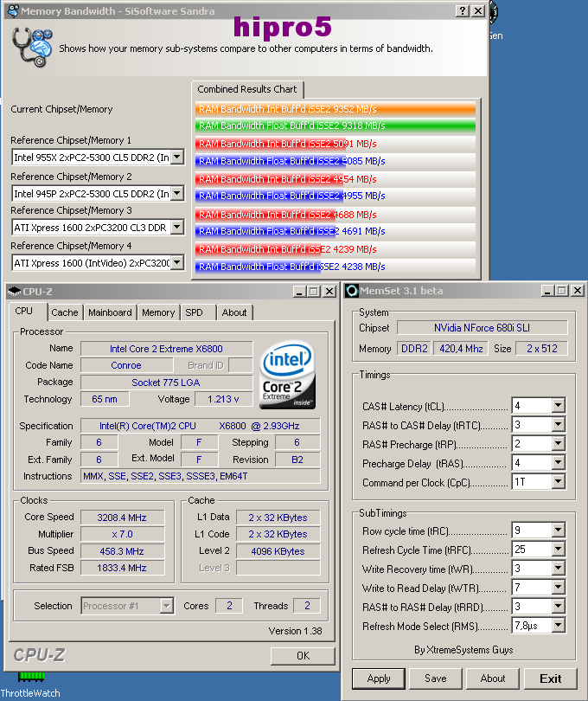Click OK button in CPU-Z
The image size is (588, 701).
[303, 655]
